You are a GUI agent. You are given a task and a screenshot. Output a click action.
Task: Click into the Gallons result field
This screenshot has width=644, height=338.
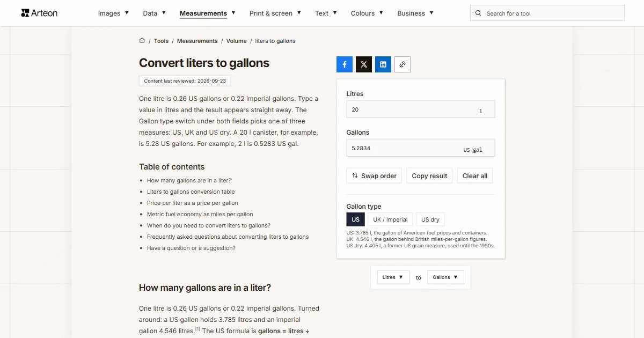(x=421, y=148)
